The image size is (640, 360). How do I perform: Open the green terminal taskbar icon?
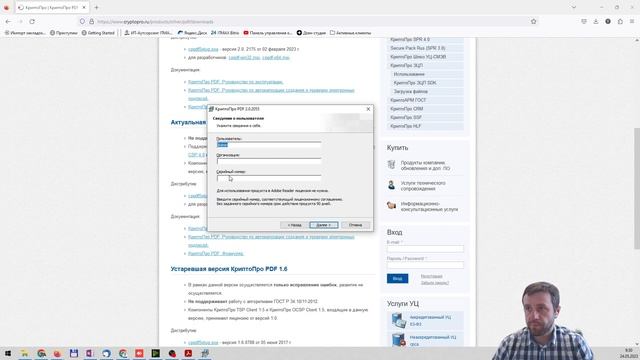(156, 353)
